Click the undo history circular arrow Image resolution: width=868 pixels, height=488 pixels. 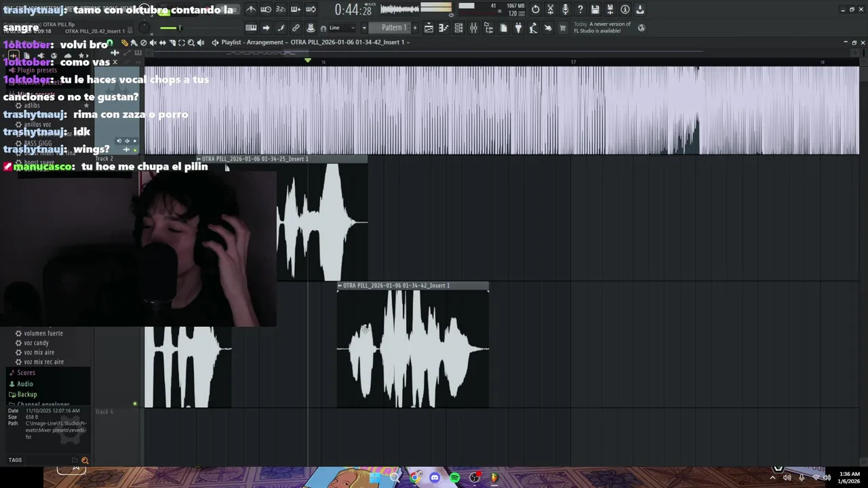(536, 9)
